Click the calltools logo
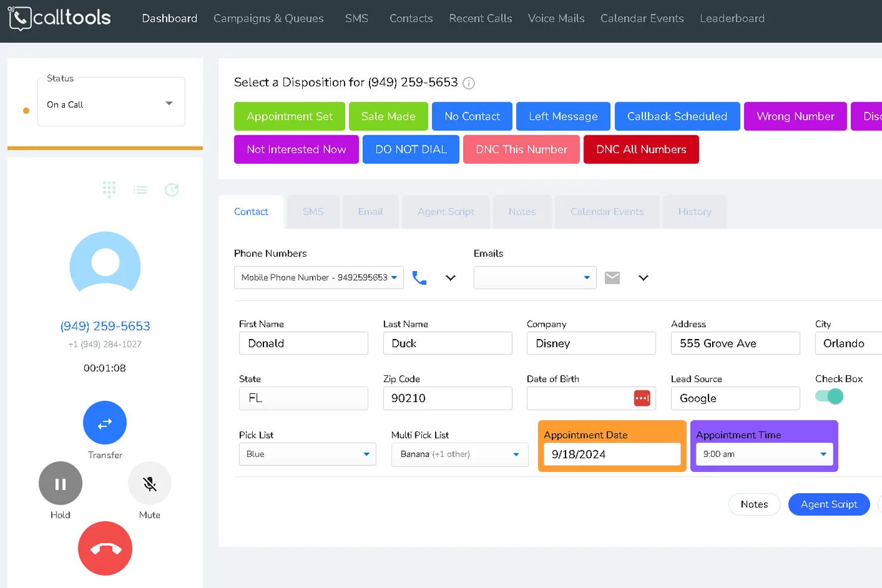The image size is (882, 588). pos(60,18)
